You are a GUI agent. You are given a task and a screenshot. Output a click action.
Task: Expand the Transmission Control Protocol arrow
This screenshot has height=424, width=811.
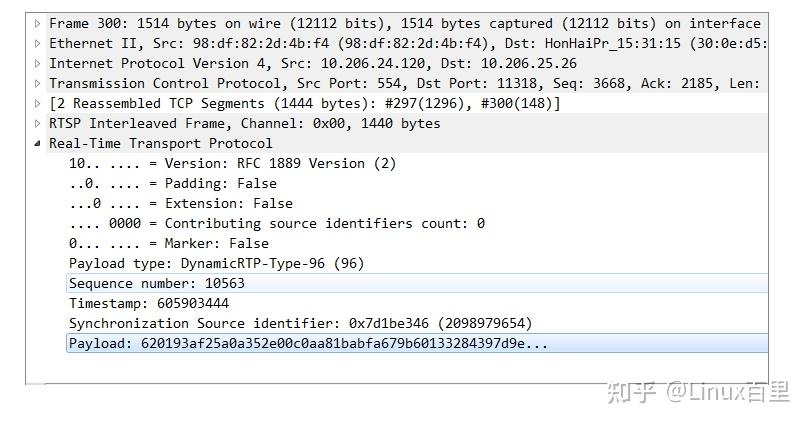pos(38,83)
